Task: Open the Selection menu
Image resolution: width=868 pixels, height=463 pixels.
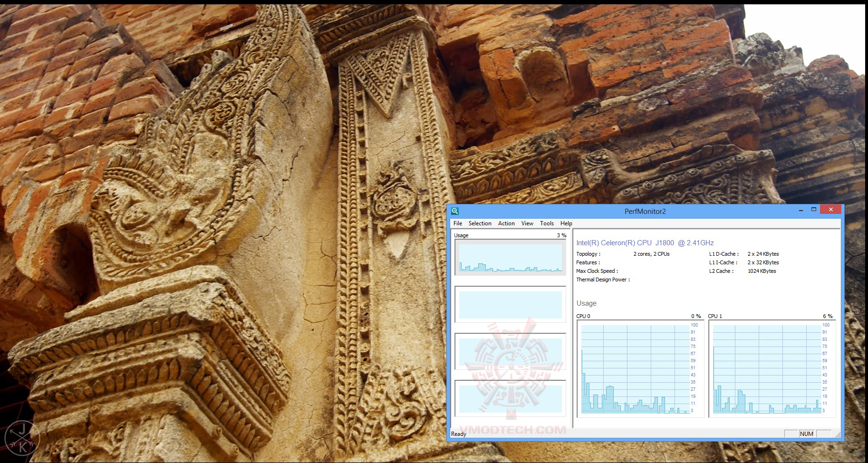Action: pos(480,223)
